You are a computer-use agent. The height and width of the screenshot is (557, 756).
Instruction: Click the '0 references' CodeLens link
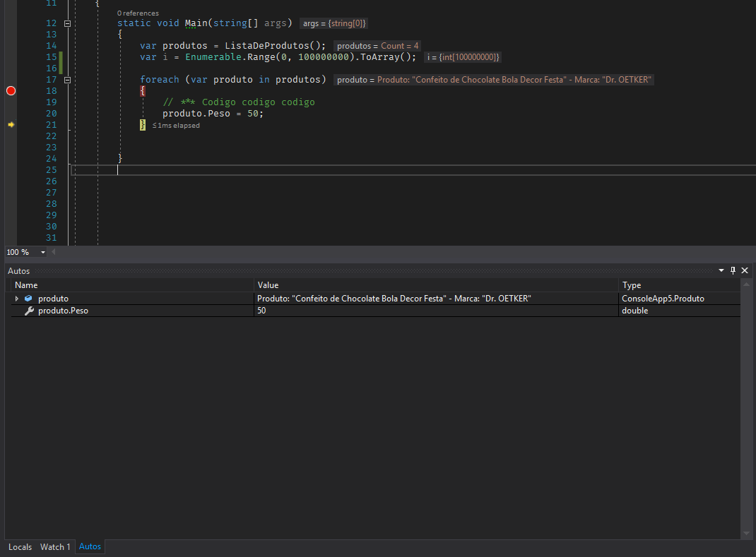(x=138, y=13)
